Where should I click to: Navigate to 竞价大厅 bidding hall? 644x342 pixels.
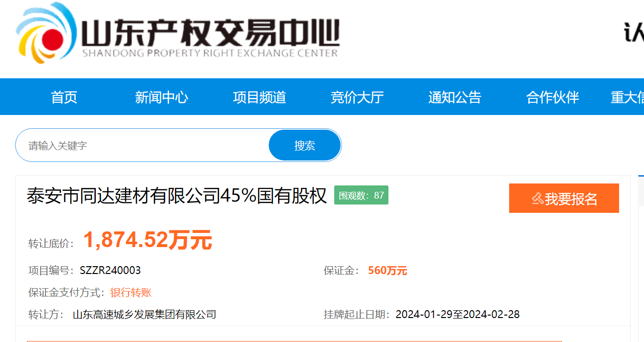(x=357, y=97)
